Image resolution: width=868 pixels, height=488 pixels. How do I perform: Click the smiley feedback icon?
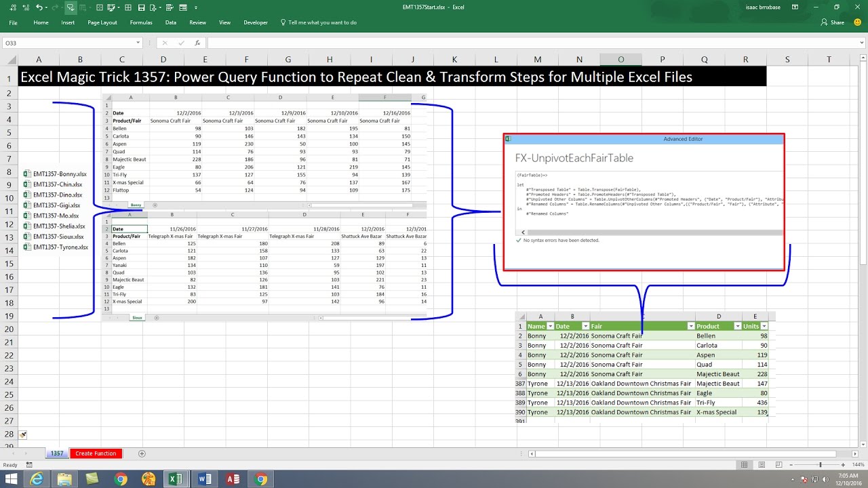[x=859, y=22]
